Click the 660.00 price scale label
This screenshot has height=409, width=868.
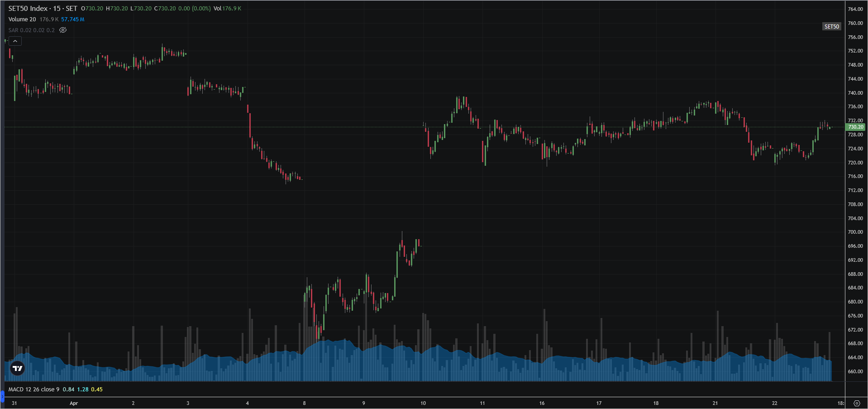click(x=855, y=371)
